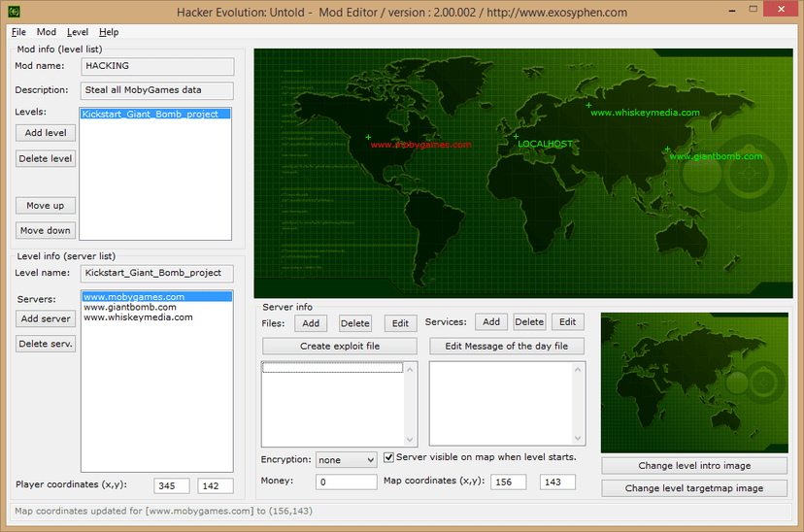Click the services list scrollbar down arrow
Image resolution: width=804 pixels, height=532 pixels.
click(x=578, y=438)
